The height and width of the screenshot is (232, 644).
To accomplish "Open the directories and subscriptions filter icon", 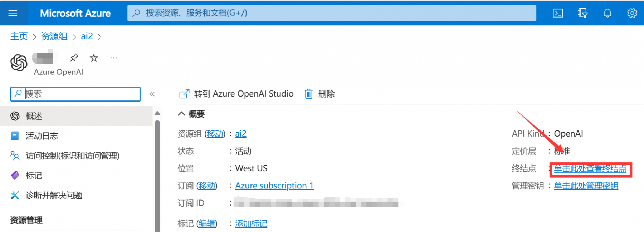I will 582,13.
